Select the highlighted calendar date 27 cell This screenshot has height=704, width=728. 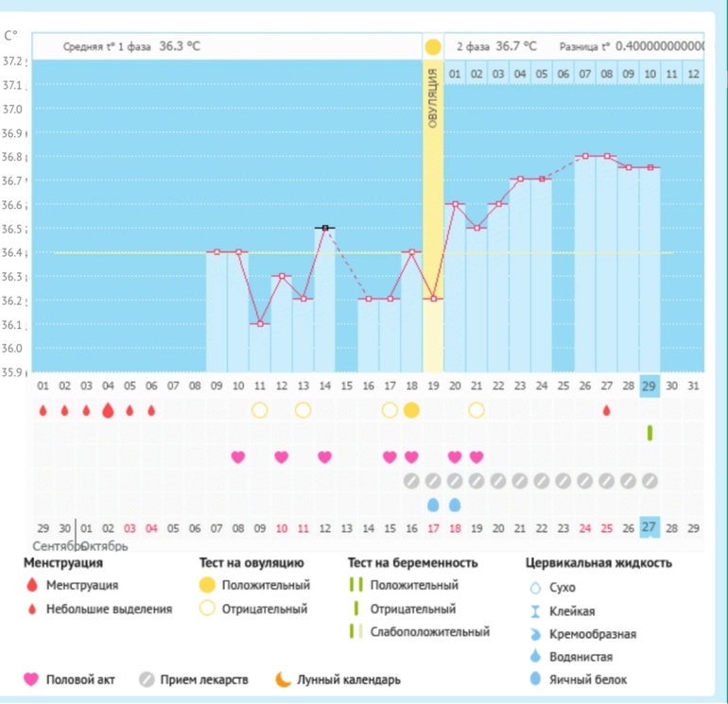[x=650, y=527]
